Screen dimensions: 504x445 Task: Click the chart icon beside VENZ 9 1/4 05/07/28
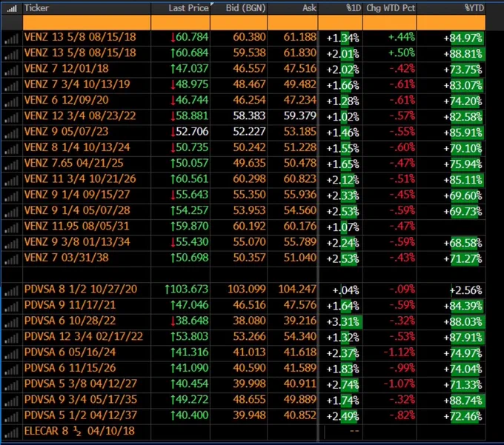point(11,212)
